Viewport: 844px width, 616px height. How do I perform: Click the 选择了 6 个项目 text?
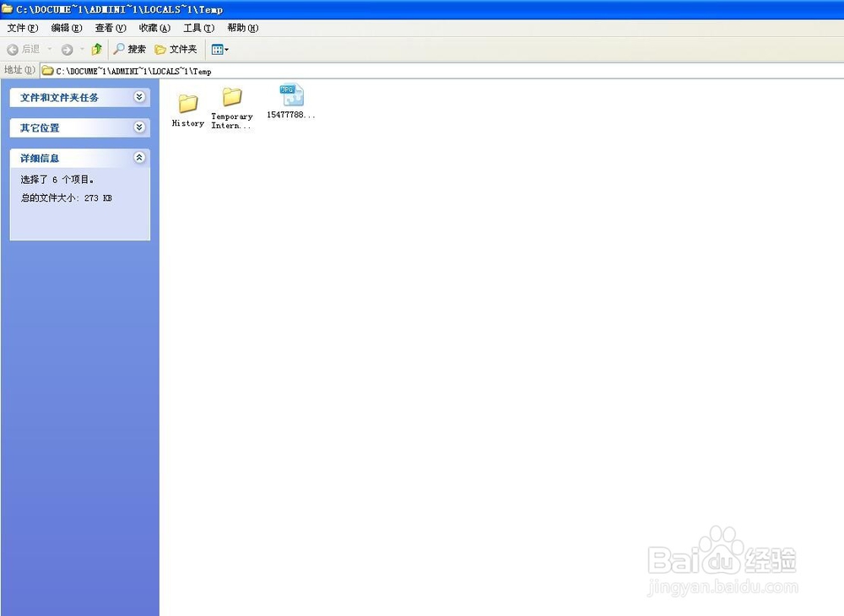click(57, 180)
